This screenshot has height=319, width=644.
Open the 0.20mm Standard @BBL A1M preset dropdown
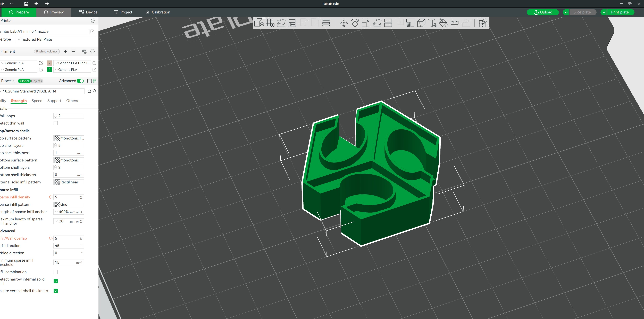click(x=42, y=91)
